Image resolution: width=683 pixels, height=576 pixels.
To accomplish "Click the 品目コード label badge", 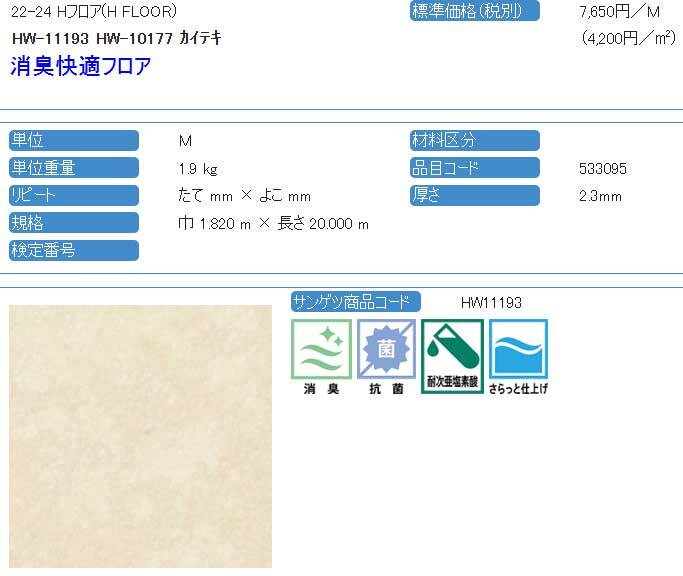I will pyautogui.click(x=474, y=168).
